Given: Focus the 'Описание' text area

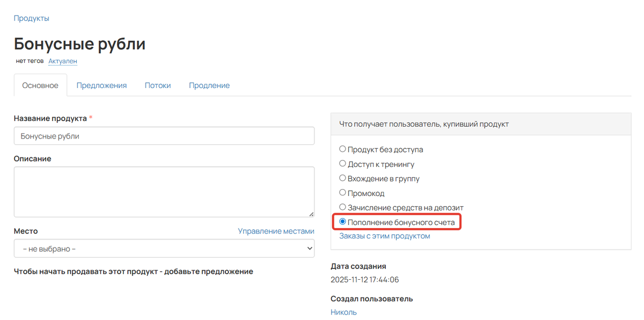Looking at the screenshot, I should (164, 192).
